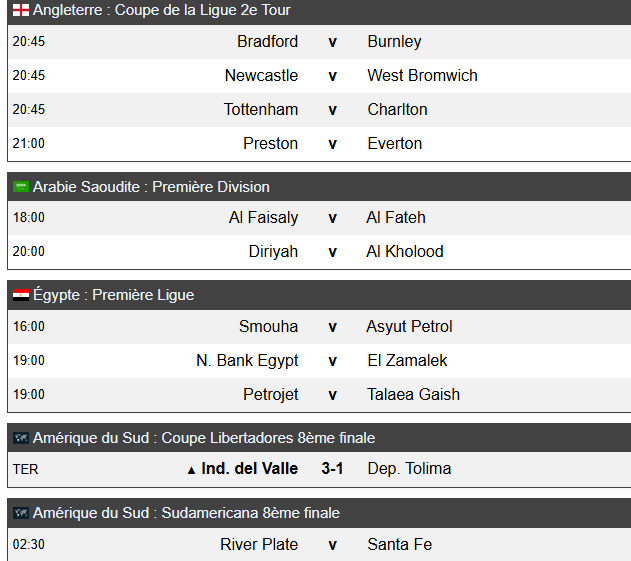View the 3-1 score details
Viewport: 631px width, 561px height.
332,469
